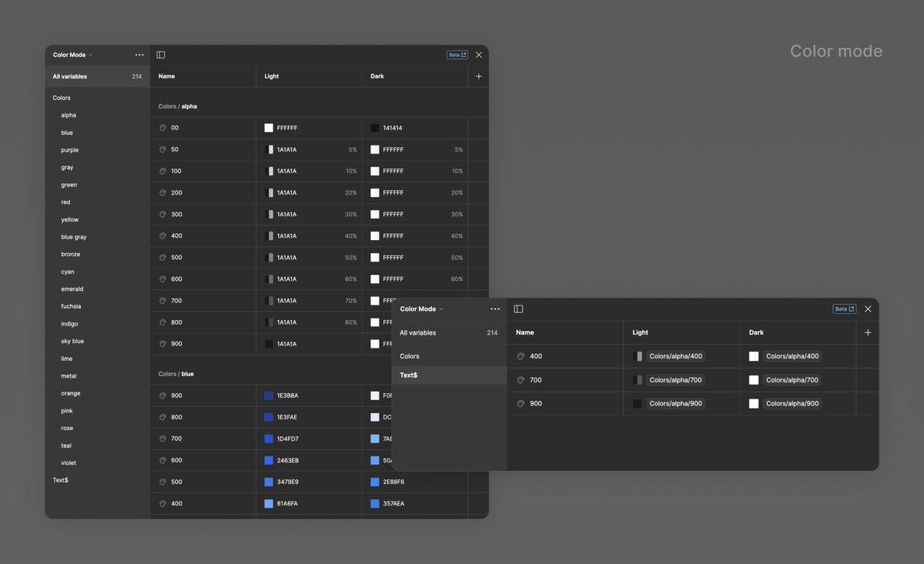924x564 pixels.
Task: Click the Light column header in the back window
Action: point(272,76)
